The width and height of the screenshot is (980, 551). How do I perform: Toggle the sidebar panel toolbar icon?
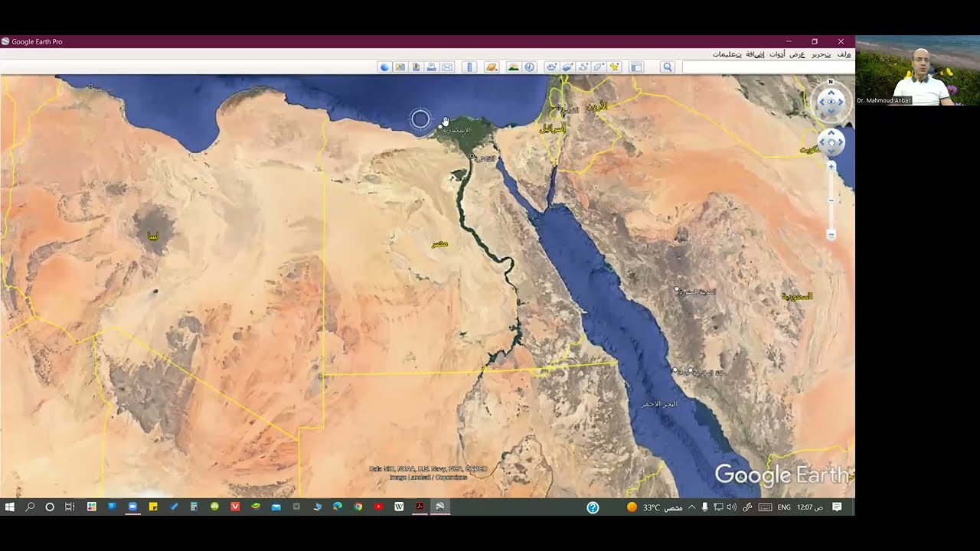(636, 67)
